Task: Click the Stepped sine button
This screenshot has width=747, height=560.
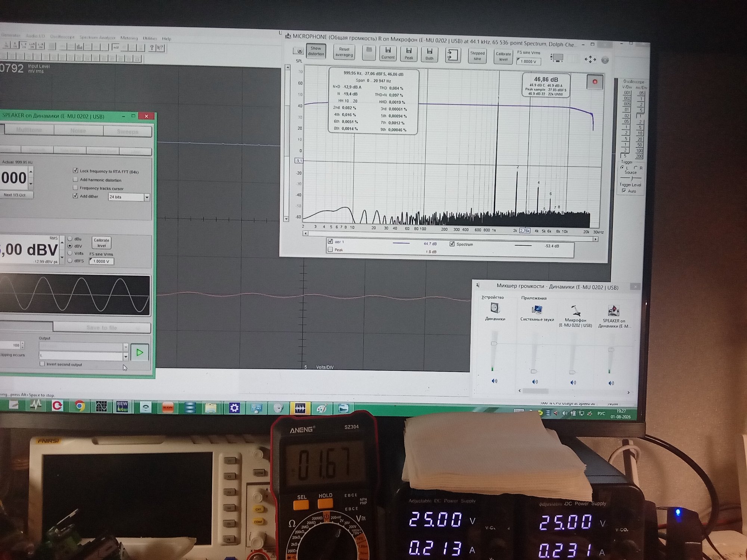Action: (x=477, y=56)
